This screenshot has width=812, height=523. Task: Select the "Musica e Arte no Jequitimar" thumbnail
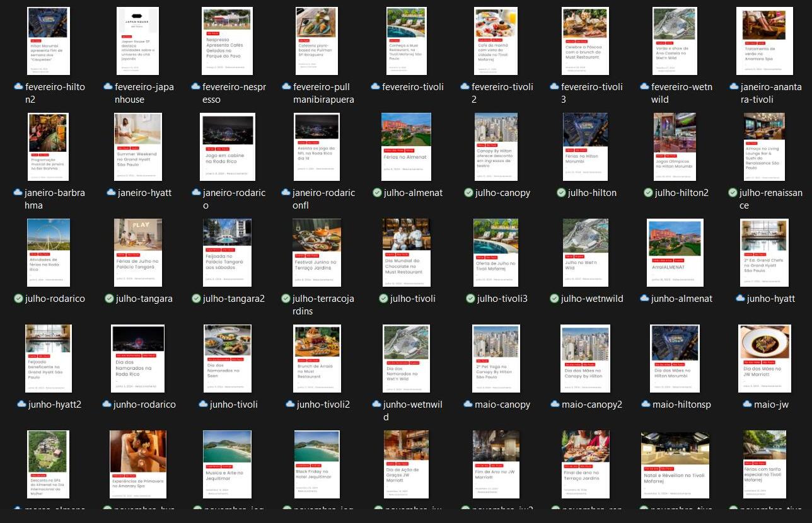[x=228, y=464]
